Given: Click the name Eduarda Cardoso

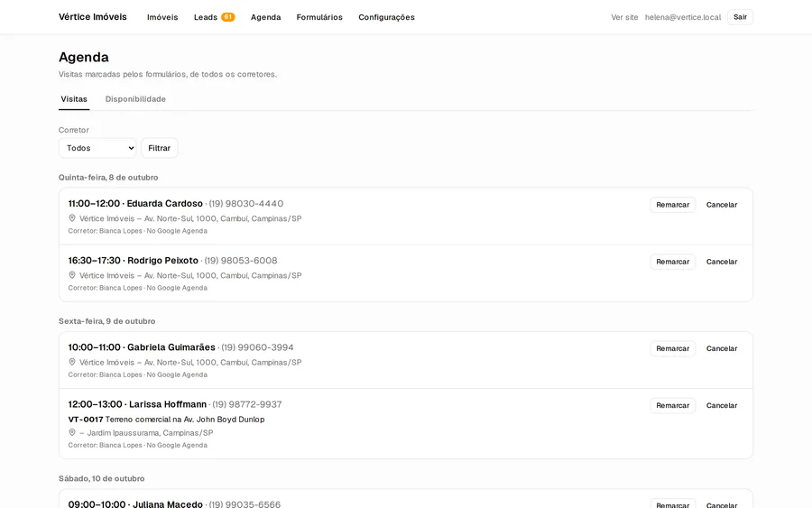Looking at the screenshot, I should point(165,204).
